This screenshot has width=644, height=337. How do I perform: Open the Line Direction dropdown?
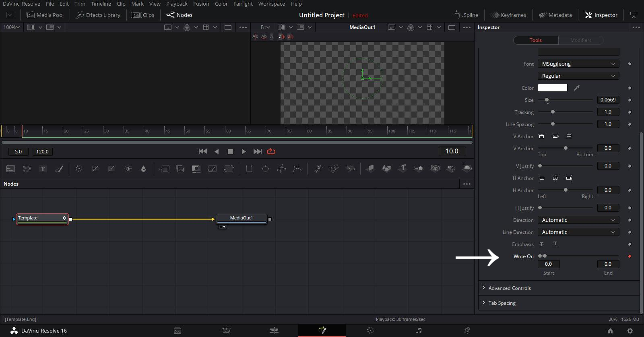pos(578,232)
